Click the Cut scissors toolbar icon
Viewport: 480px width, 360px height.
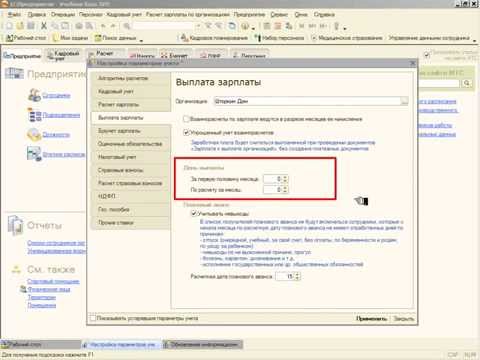coord(44,26)
